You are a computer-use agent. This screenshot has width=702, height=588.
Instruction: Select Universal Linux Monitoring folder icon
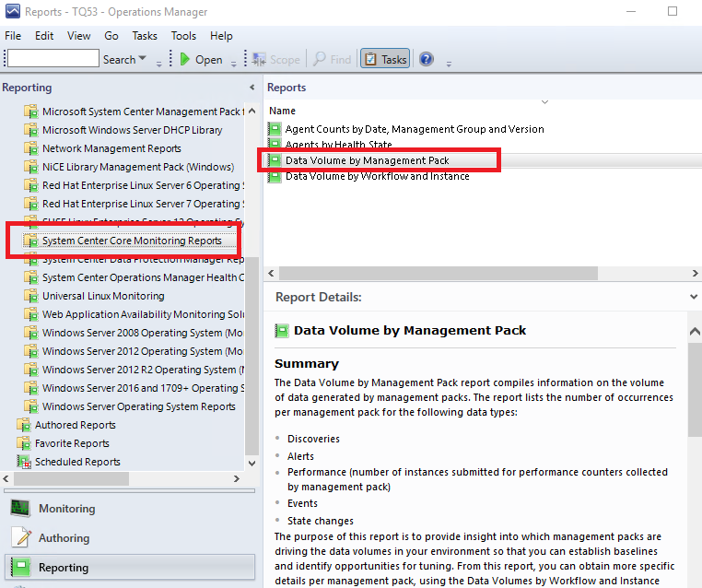31,296
